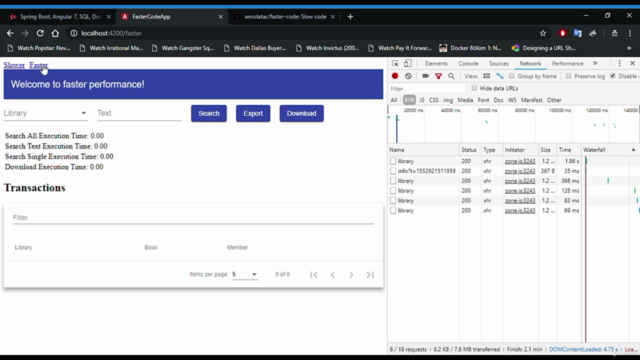Open Chrome's three-dot menu
The height and width of the screenshot is (360, 640).
[630, 33]
